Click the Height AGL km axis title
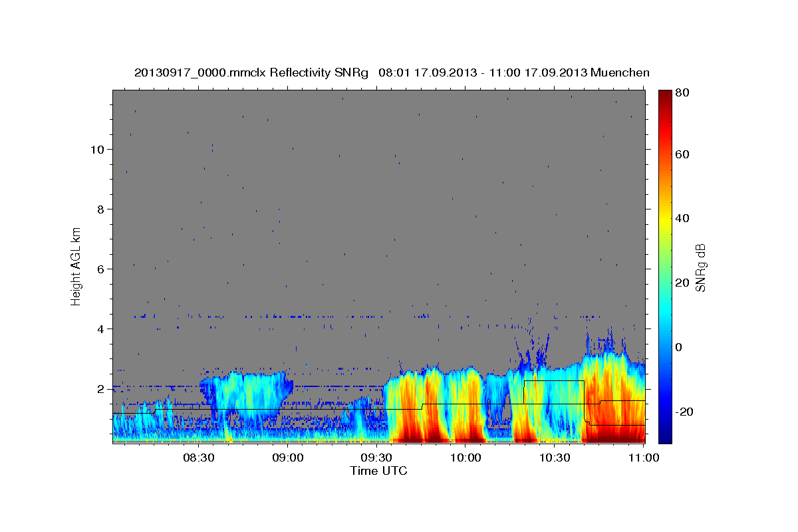798x532 pixels. coord(76,267)
